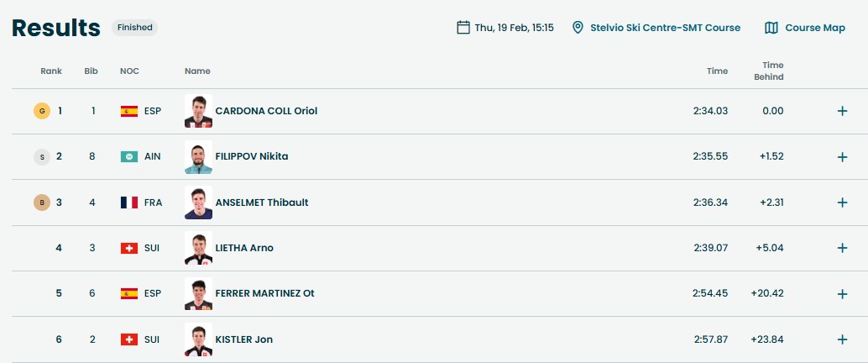Click the location pin icon
The width and height of the screenshot is (868, 363).
pyautogui.click(x=578, y=28)
